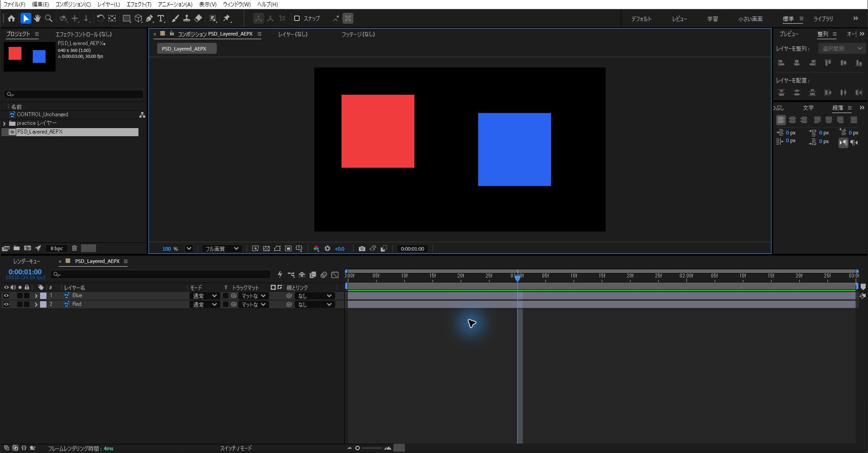The height and width of the screenshot is (453, 868).
Task: Select the Rectangle shape tool
Action: [x=127, y=18]
